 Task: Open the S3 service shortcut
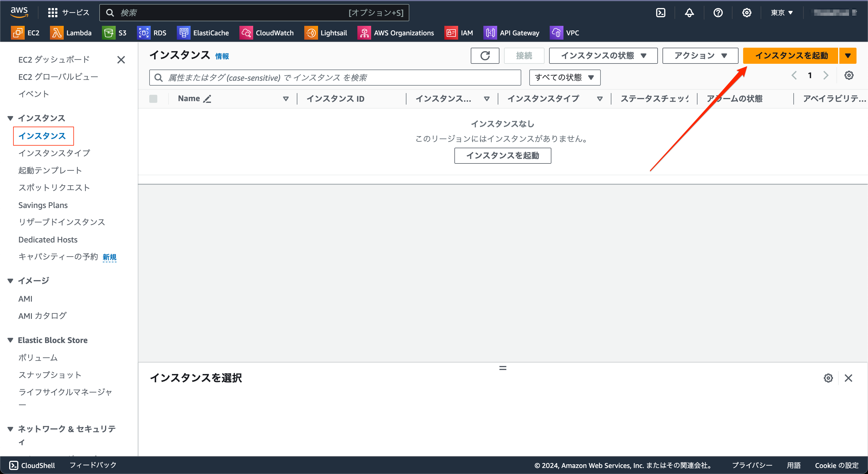click(115, 33)
